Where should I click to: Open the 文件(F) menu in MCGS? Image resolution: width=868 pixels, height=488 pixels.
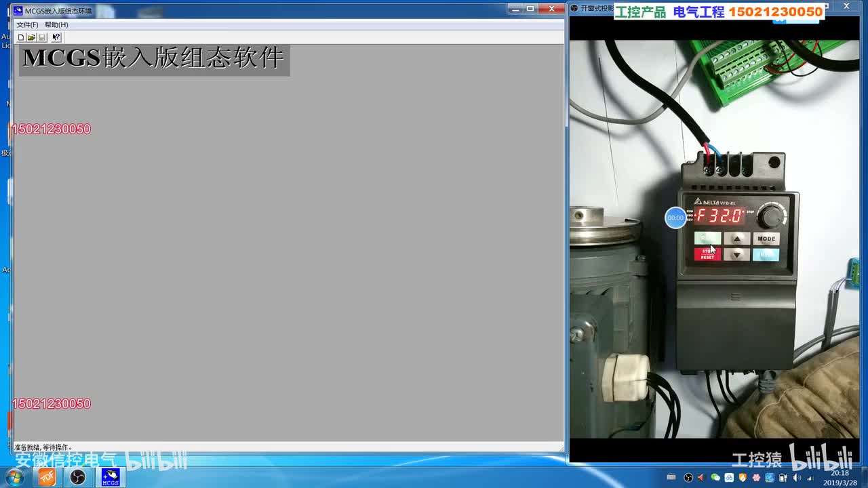27,24
